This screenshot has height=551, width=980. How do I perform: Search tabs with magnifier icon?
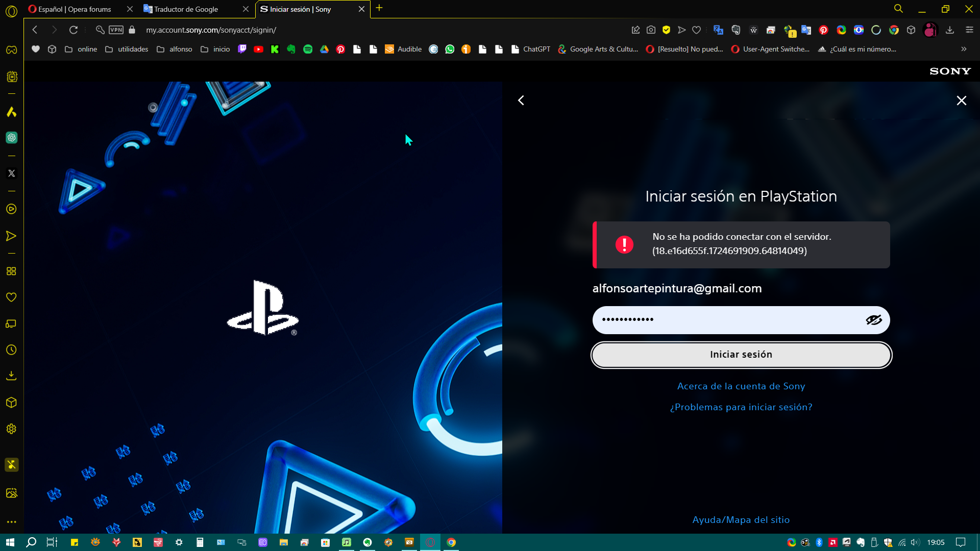(x=898, y=9)
